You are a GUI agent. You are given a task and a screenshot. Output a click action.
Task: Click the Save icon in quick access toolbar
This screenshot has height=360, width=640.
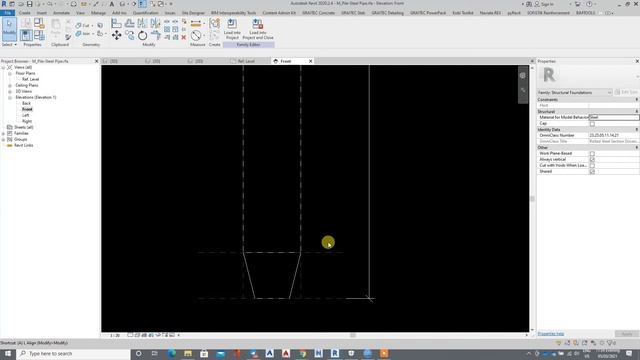[x=29, y=4]
